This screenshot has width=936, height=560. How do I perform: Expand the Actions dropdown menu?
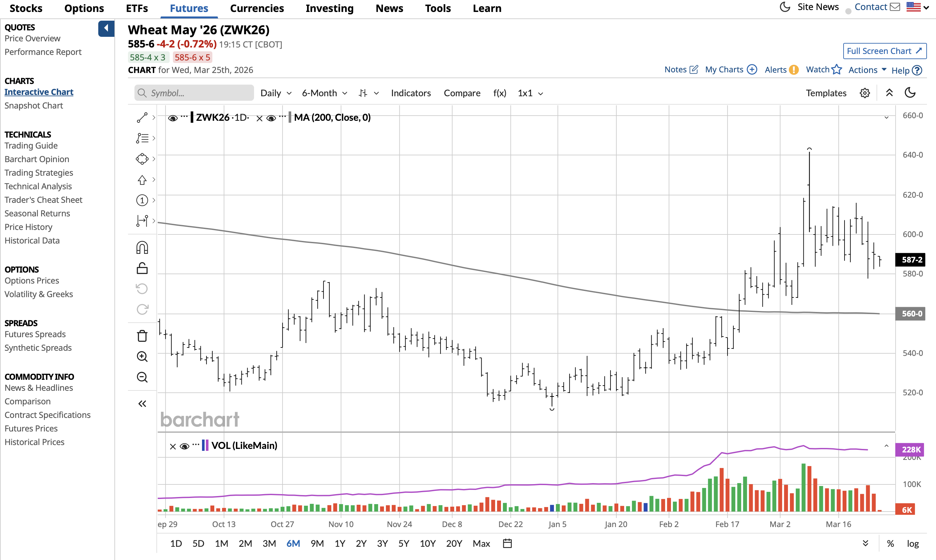[867, 70]
